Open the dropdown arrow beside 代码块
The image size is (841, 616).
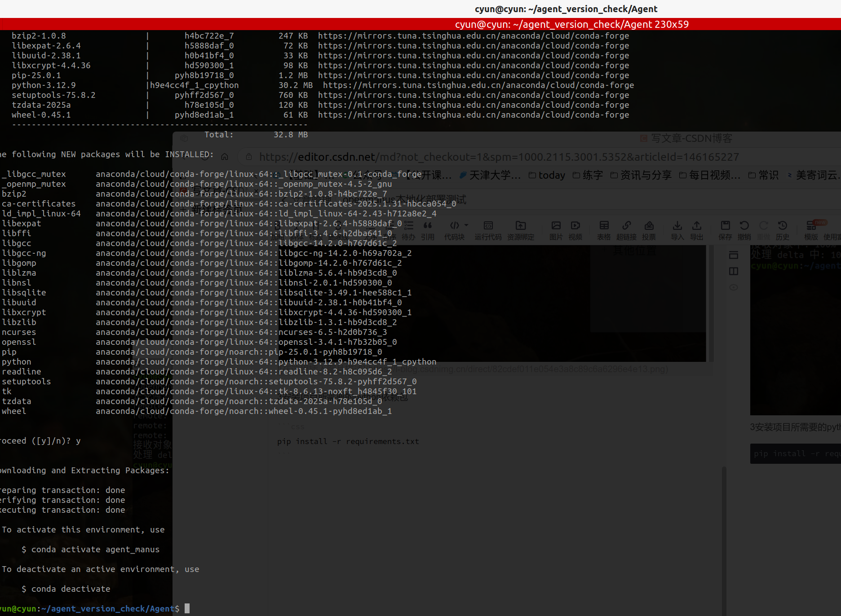466,225
